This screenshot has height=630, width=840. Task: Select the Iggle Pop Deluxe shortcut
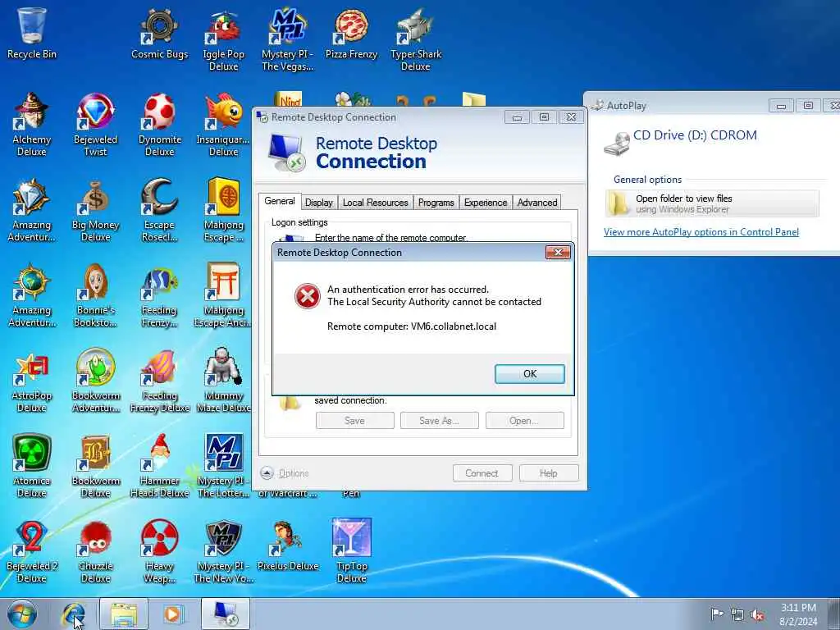(x=223, y=40)
